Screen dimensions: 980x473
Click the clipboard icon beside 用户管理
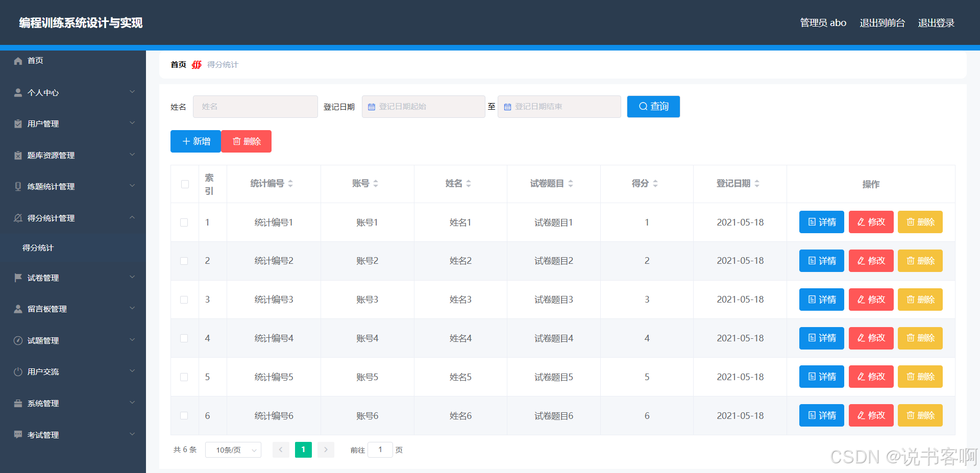[x=18, y=123]
